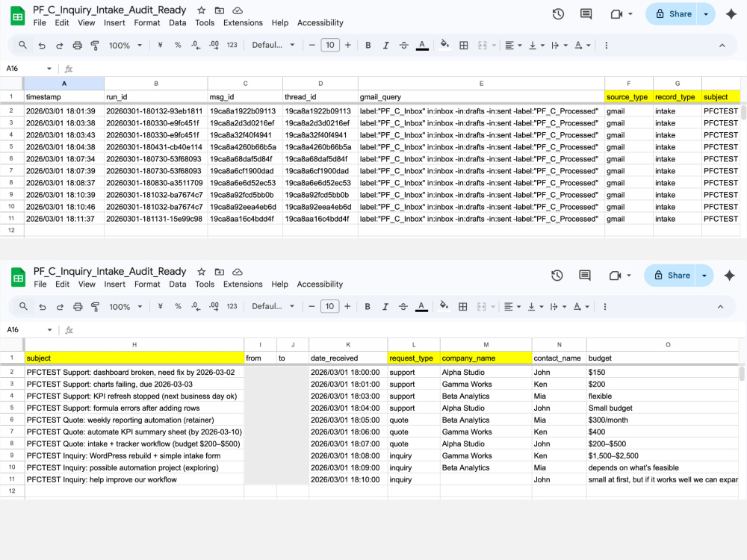The image size is (747, 560).
Task: Open Accessibility menu in the bottom window
Action: click(x=320, y=284)
